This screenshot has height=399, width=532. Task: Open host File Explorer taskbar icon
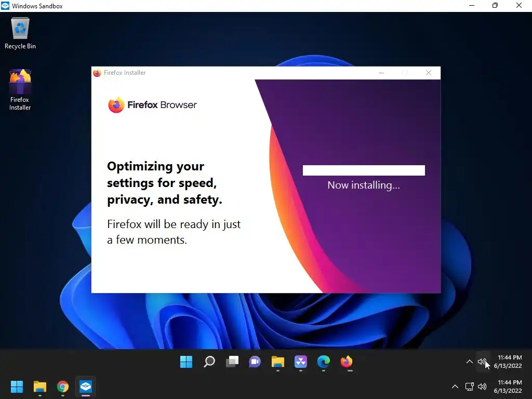(x=39, y=387)
